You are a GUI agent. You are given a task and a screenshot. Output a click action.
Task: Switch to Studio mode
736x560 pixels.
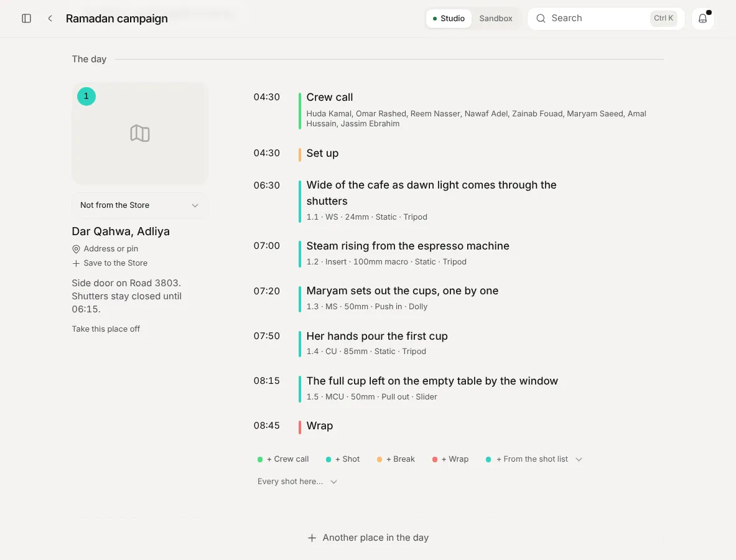click(x=449, y=18)
